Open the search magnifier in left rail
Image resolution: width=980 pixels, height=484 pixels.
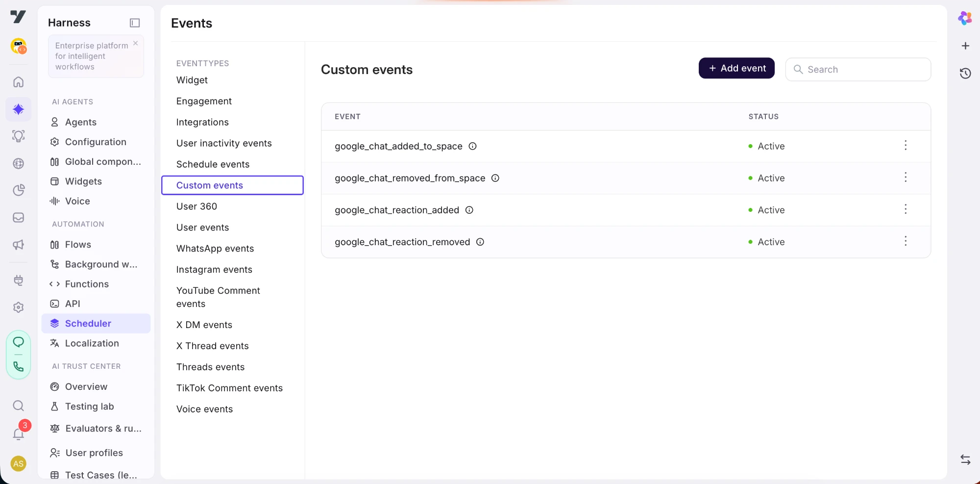(x=19, y=406)
